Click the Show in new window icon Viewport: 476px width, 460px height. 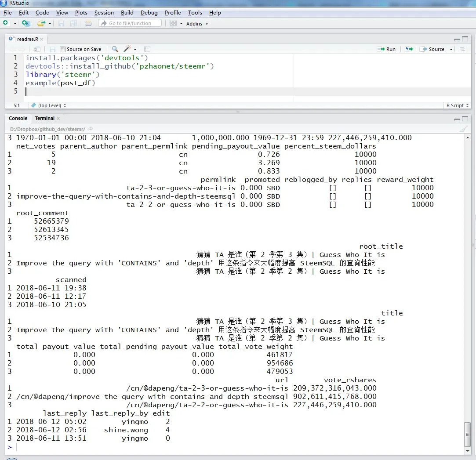tap(37, 49)
